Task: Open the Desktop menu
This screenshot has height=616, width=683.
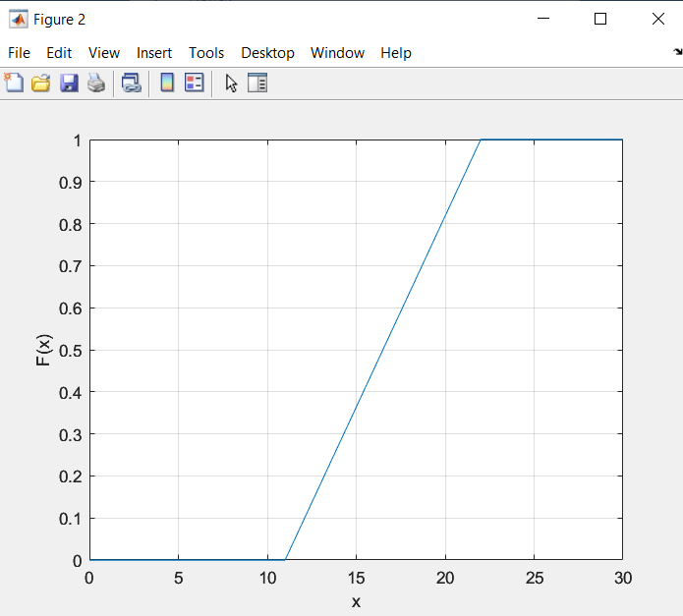Action: [267, 53]
